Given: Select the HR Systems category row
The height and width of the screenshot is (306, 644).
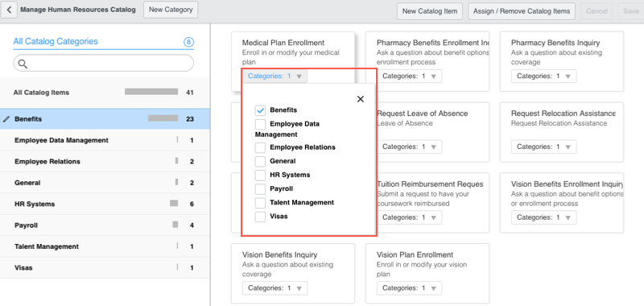Looking at the screenshot, I should 105,205.
